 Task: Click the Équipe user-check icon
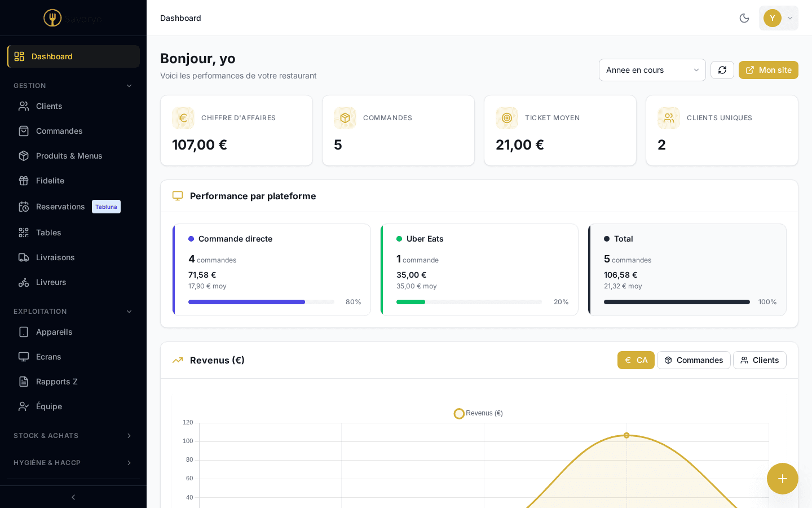24,406
